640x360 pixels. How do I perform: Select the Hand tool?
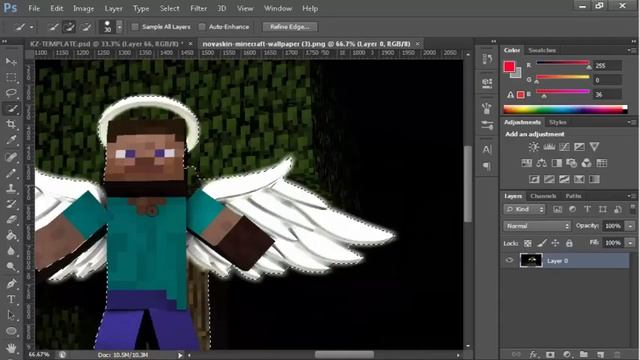click(x=11, y=348)
